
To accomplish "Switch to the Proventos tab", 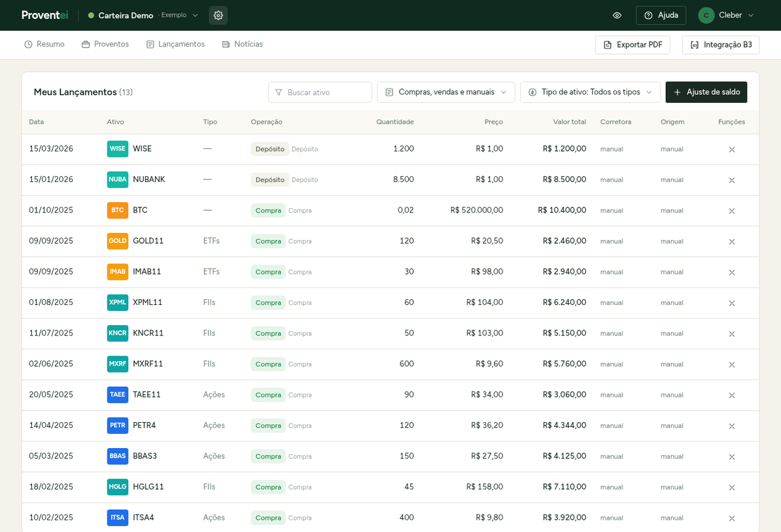I will (x=105, y=44).
